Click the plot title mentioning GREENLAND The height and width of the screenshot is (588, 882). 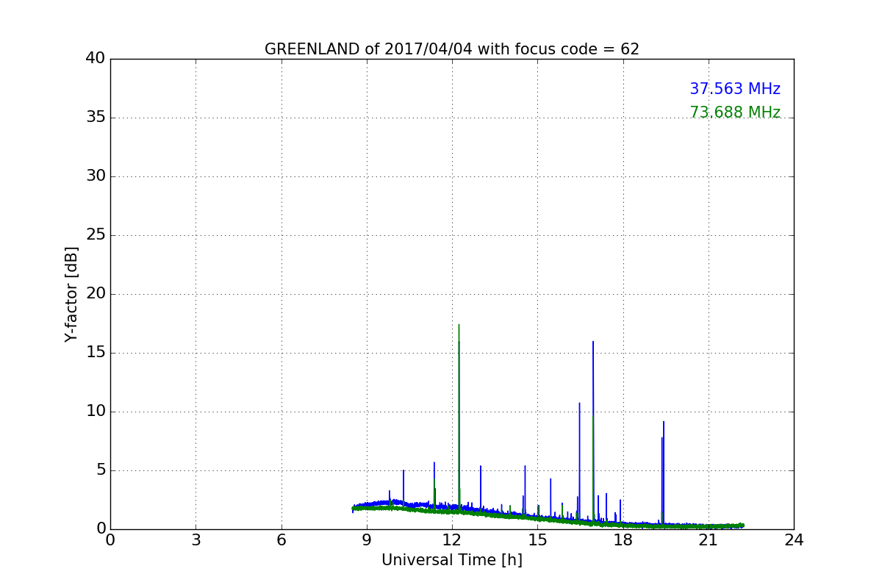click(x=452, y=49)
